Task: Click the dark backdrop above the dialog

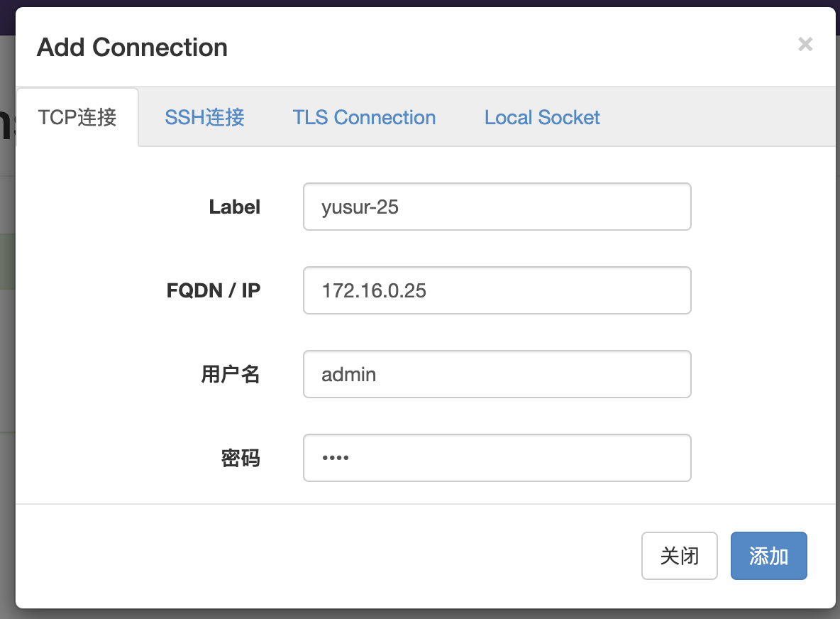Action: [426, 3]
